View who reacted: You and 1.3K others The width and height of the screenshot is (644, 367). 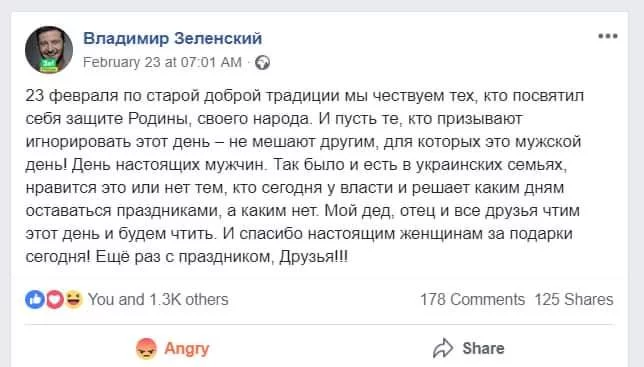pos(158,300)
